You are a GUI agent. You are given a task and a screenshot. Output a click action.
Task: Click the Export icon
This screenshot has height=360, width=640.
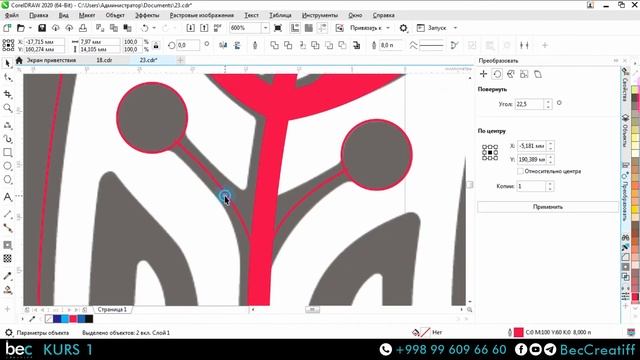(204, 28)
